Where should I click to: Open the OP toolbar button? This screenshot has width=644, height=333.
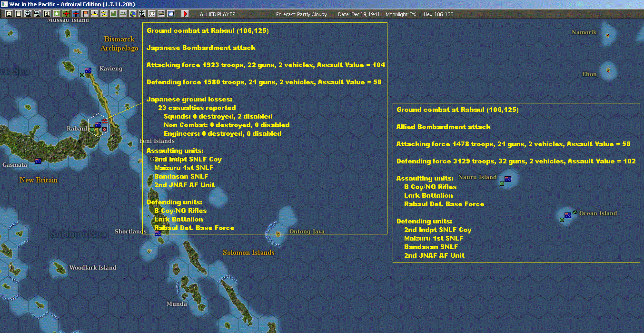[x=152, y=14]
